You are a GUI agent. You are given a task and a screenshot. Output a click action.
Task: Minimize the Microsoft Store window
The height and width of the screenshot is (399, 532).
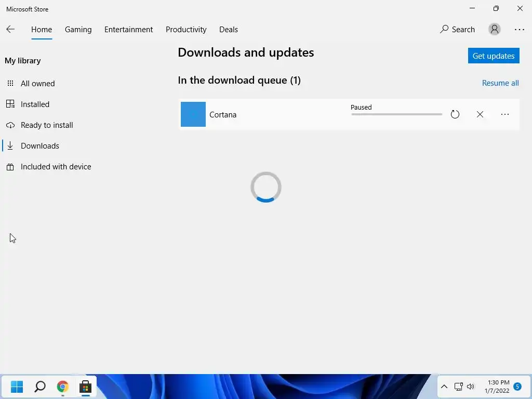click(x=472, y=8)
